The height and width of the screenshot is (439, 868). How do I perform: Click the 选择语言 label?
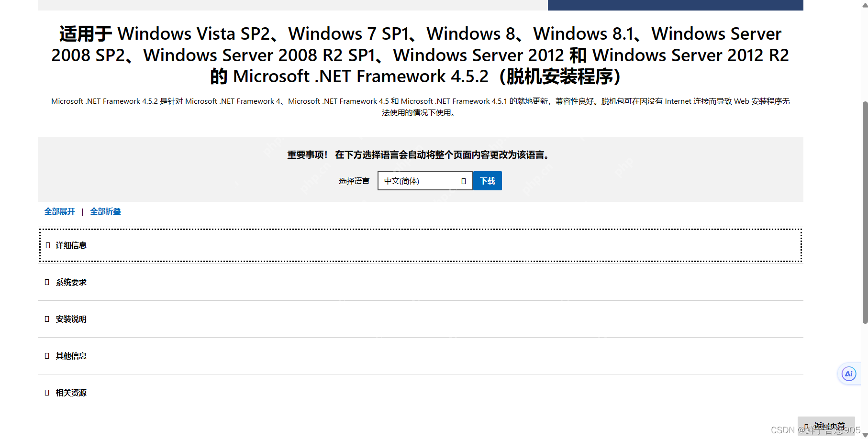click(x=354, y=181)
